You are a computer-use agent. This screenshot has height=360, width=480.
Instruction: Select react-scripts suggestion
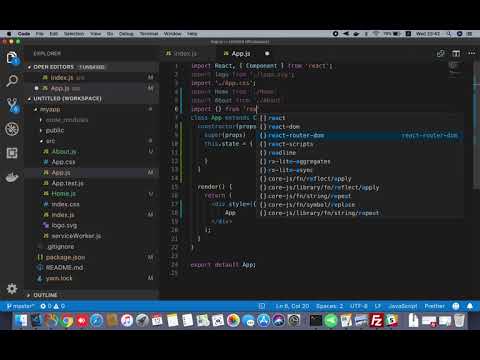click(x=360, y=144)
